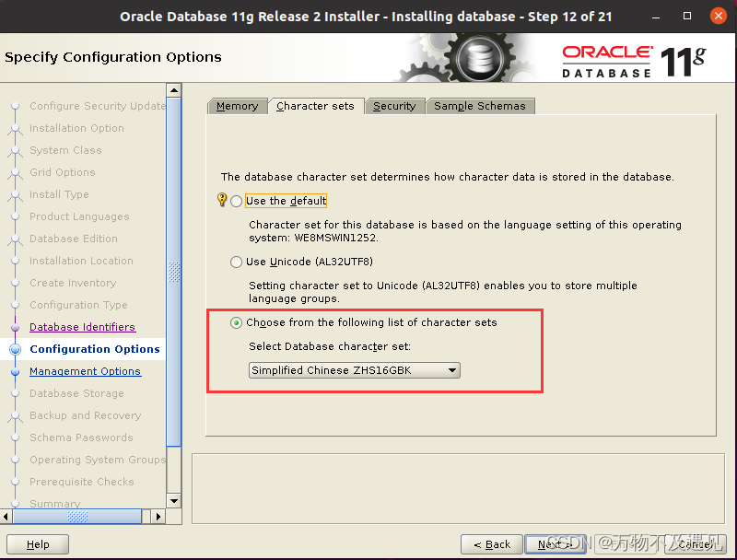This screenshot has height=560, width=737.
Task: Select Configuration Options in step list
Action: pos(95,349)
